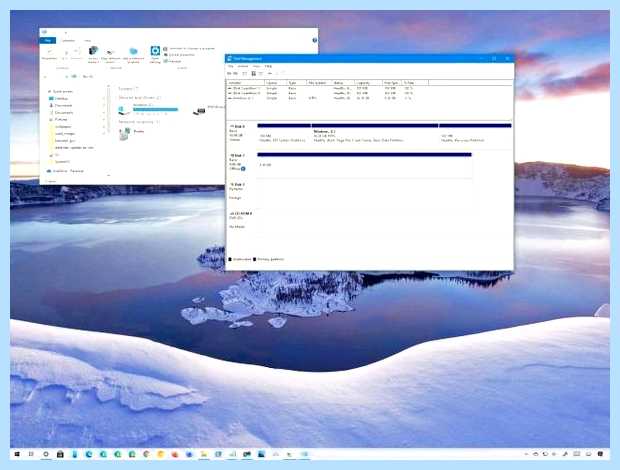Open Cortana circle on the taskbar
This screenshot has height=470, width=620.
pyautogui.click(x=46, y=454)
